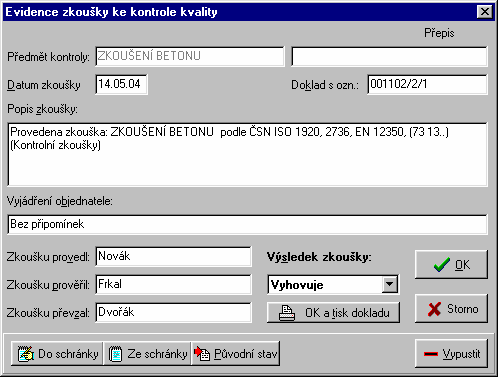Paste form using Ze schránky button
Image resolution: width=498 pixels, height=377 pixels.
point(147,353)
